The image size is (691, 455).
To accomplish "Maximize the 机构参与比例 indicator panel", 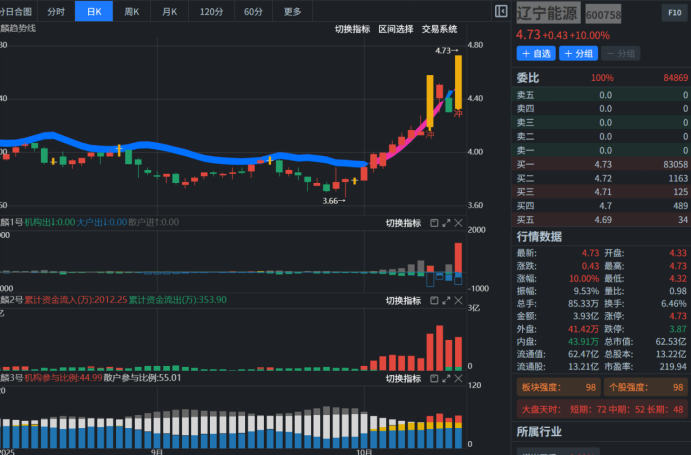I will 447,379.
